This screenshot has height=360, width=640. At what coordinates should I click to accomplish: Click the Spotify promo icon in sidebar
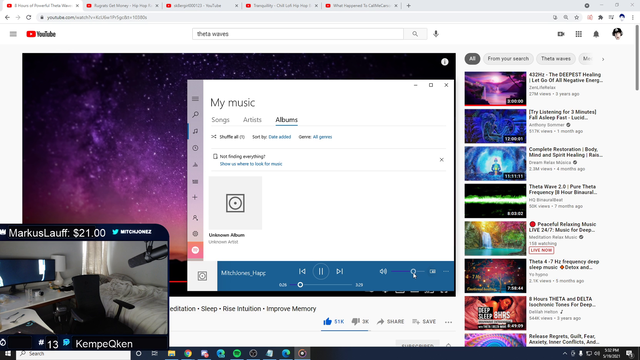[195, 250]
